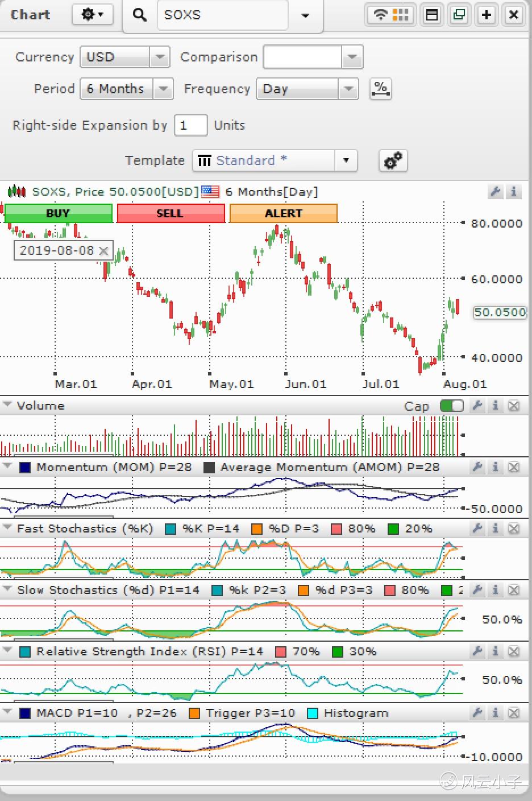Viewport: 532px width, 801px height.
Task: Open MACD panel wrench settings
Action: (x=477, y=713)
